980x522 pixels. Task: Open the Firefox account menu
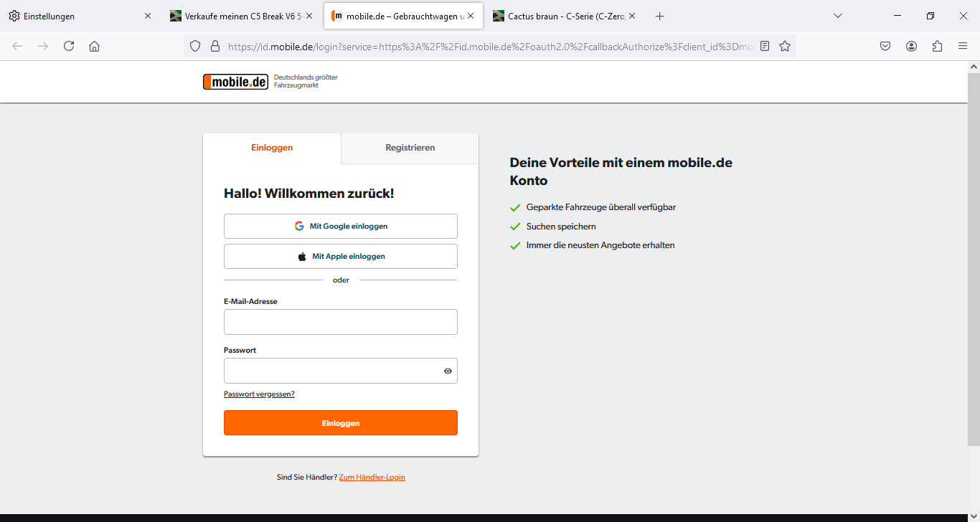pyautogui.click(x=911, y=46)
